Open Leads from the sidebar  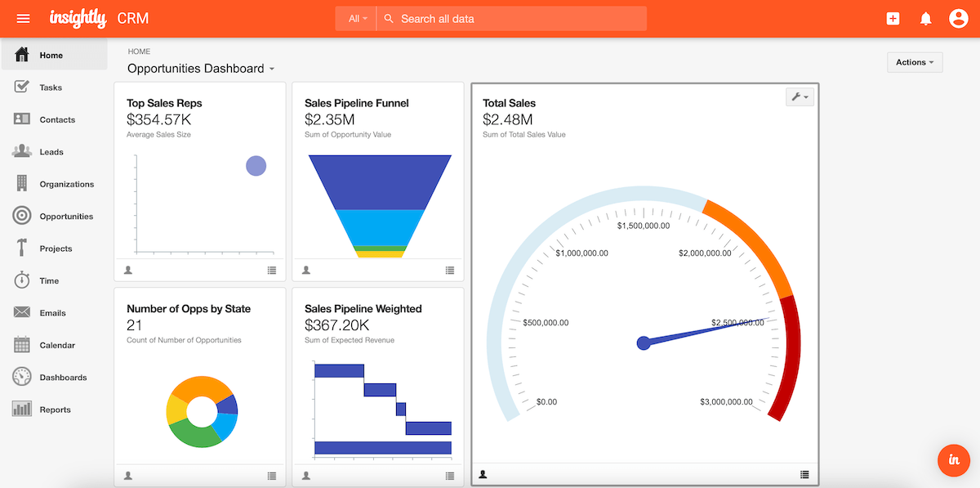pos(51,152)
